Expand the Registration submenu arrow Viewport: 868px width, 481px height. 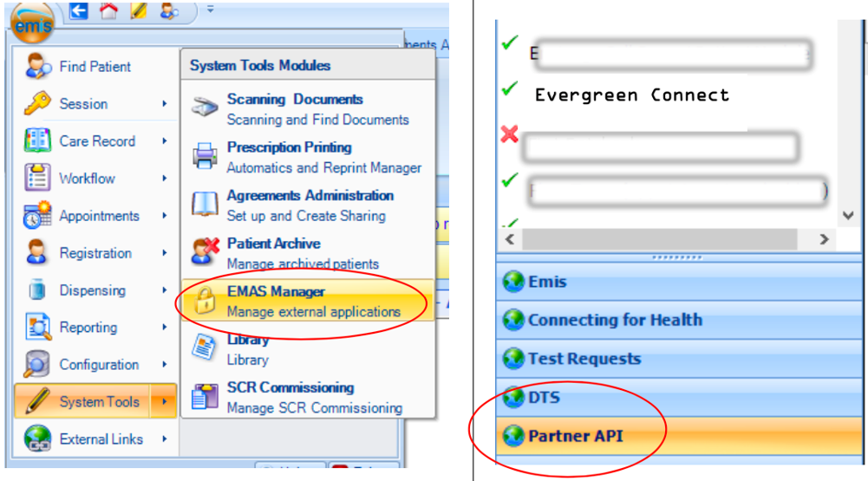pos(165,252)
